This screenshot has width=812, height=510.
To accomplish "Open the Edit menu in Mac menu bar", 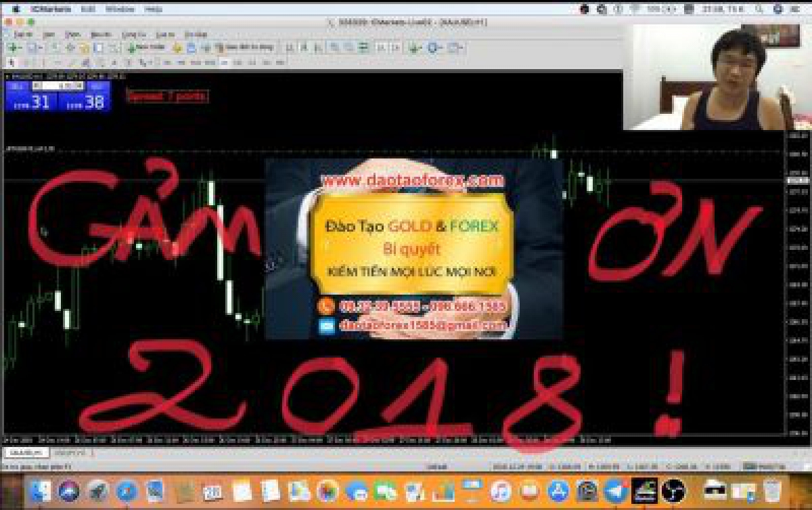I will (x=88, y=9).
